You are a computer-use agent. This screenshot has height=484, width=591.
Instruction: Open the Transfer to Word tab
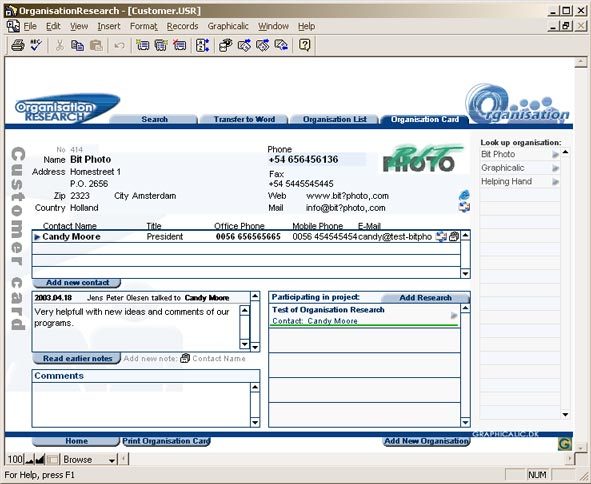click(x=244, y=119)
